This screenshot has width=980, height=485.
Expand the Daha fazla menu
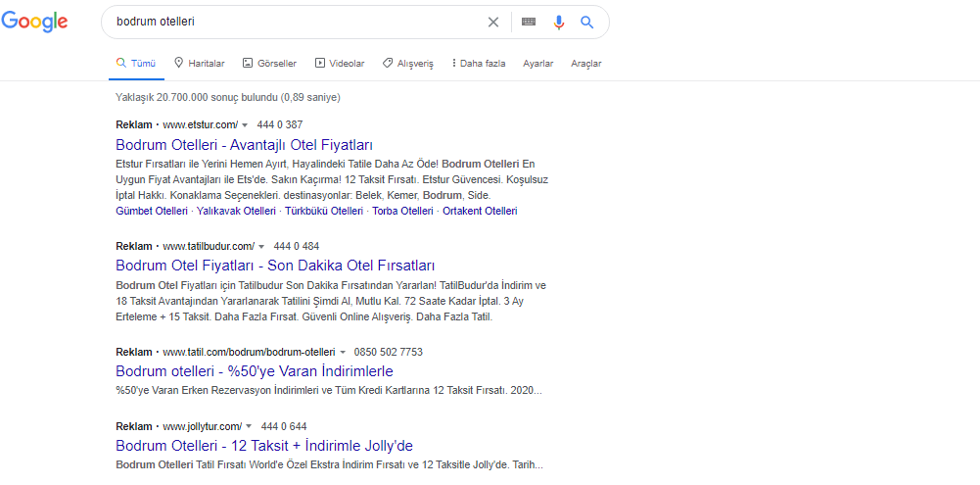tap(478, 64)
